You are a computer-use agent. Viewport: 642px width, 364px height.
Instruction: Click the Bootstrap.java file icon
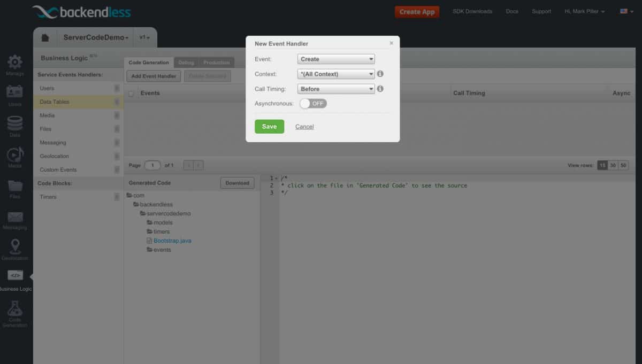pyautogui.click(x=149, y=241)
